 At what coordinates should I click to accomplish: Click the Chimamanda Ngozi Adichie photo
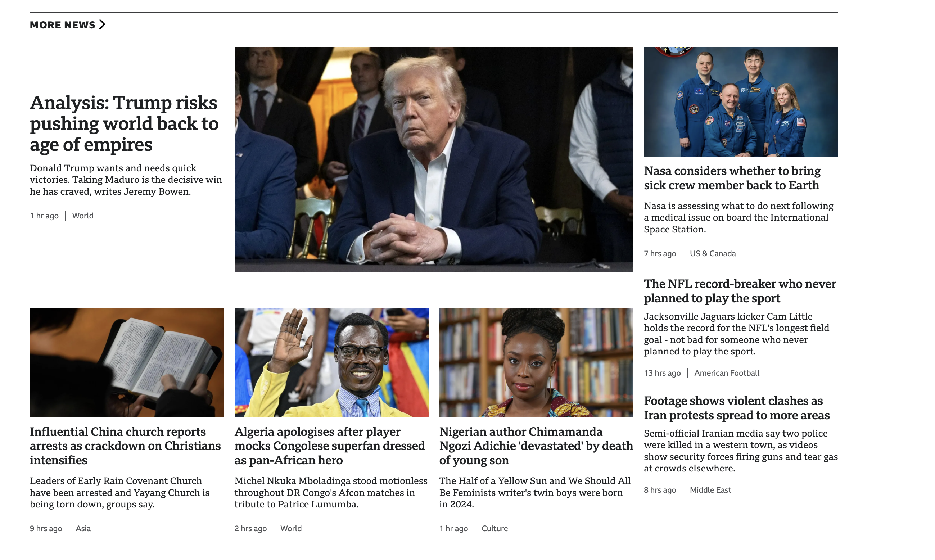(x=536, y=362)
